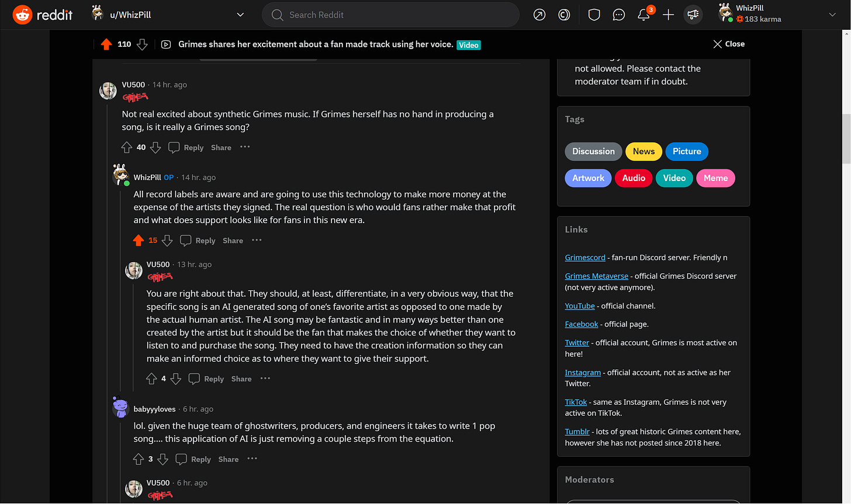Image resolution: width=851 pixels, height=504 pixels.
Task: Upvote babyyyloves' comment with 3 points
Action: pos(139,460)
